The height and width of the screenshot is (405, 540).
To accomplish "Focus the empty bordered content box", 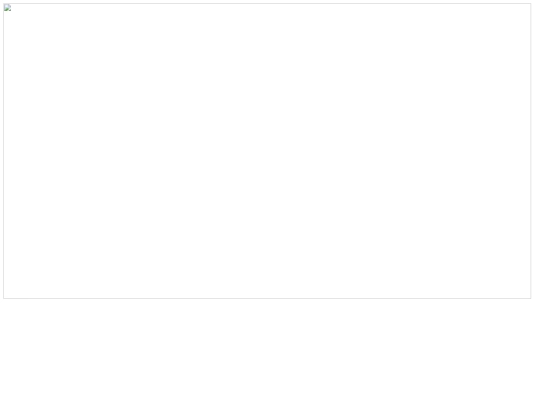I will (267, 151).
